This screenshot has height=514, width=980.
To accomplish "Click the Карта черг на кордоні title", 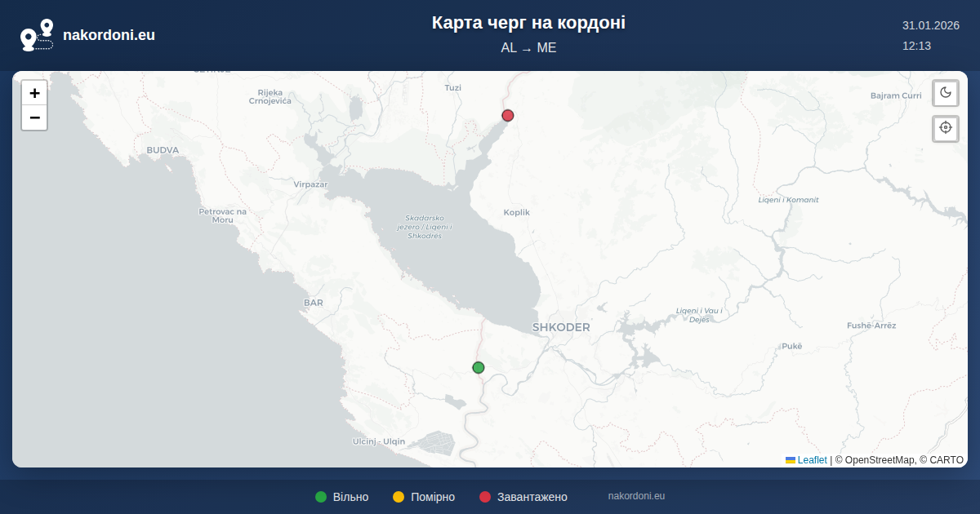I will pos(528,23).
